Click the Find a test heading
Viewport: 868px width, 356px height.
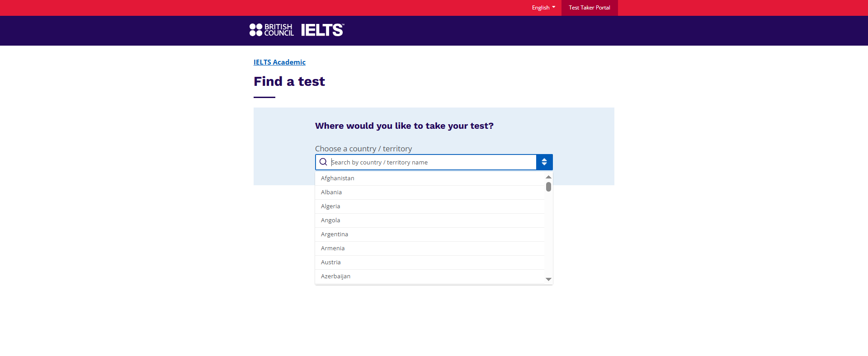289,81
